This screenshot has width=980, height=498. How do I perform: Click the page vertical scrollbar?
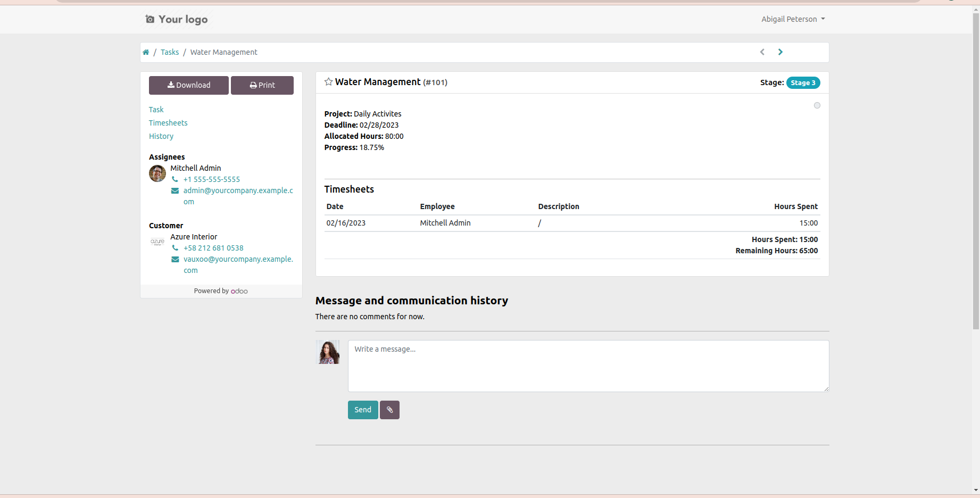click(x=976, y=170)
